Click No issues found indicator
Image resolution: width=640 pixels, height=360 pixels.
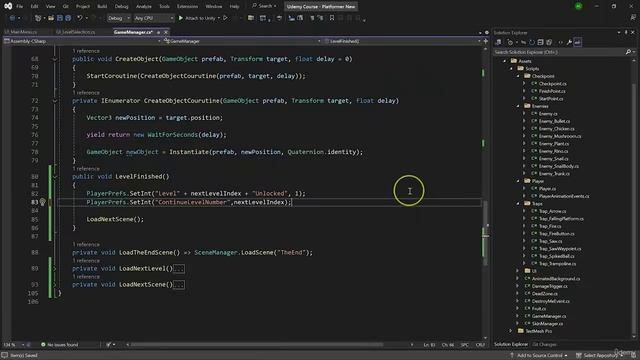(60, 344)
